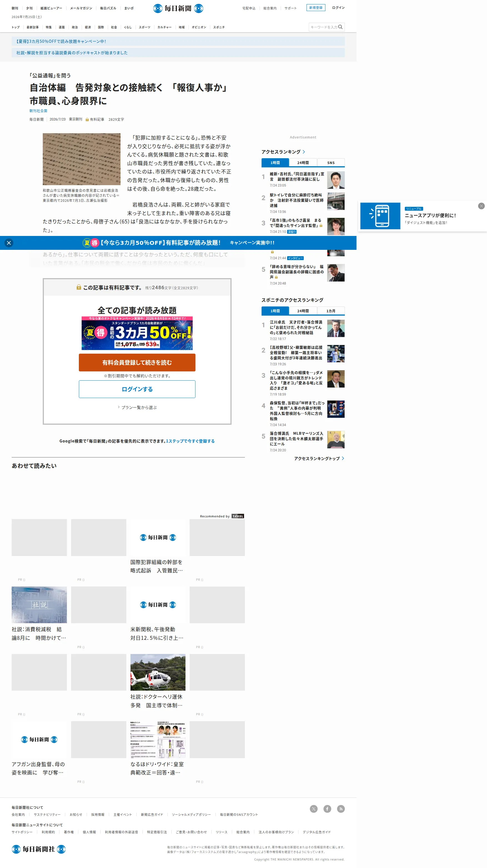This screenshot has width=487, height=868.
Task: Select 1時間 tab in スポニチのアクセスランキング
Action: click(x=275, y=311)
